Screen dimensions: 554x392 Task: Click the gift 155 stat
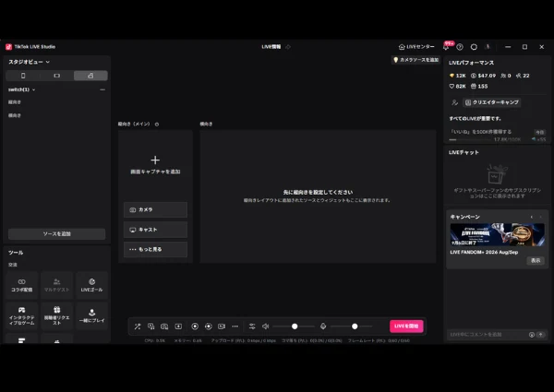tap(479, 86)
